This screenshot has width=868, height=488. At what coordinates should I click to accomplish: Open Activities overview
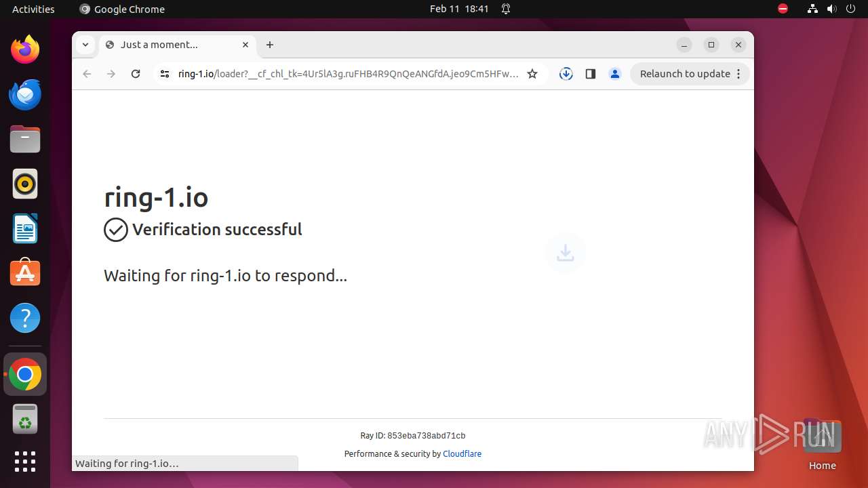[33, 9]
